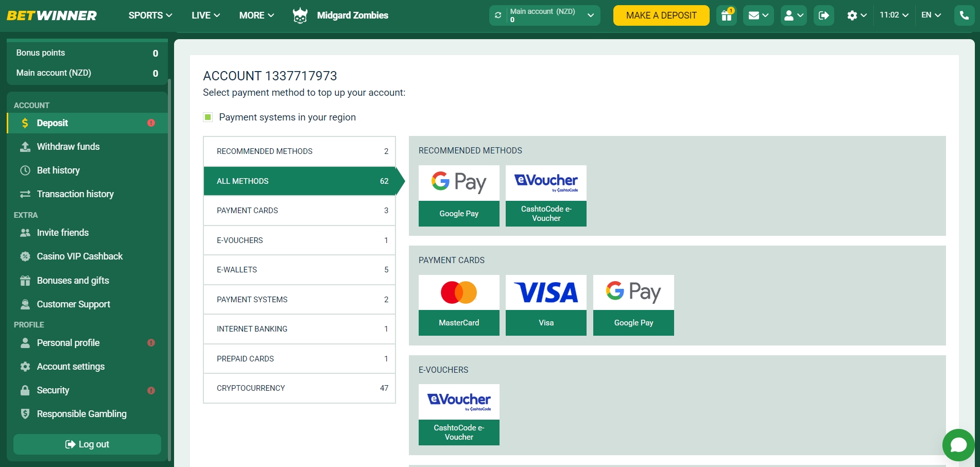This screenshot has height=467, width=980.
Task: Click the Transaction history arrows icon
Action: click(25, 194)
